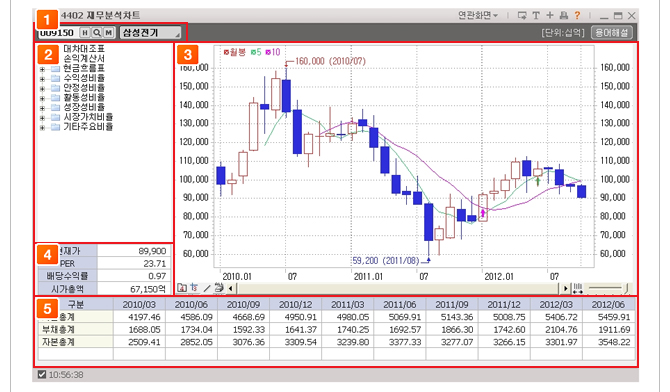This screenshot has height=392, width=670.
Task: Click the chart scroll left arrow
Action: coord(231,289)
